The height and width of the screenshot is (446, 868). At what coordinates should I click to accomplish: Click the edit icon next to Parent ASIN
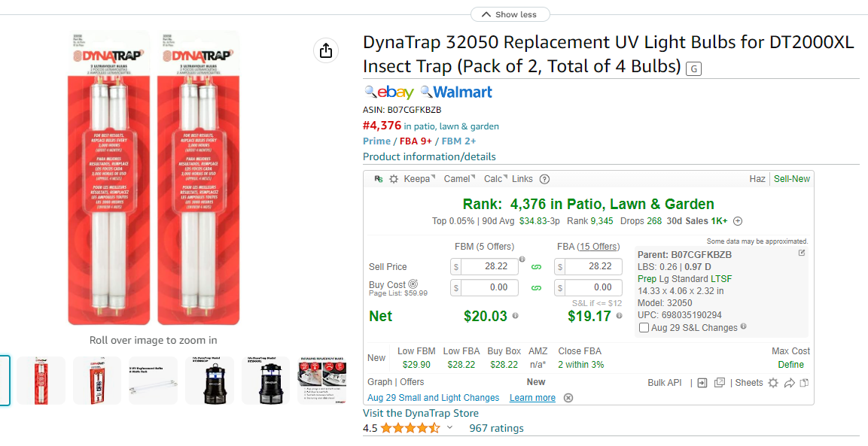(802, 253)
